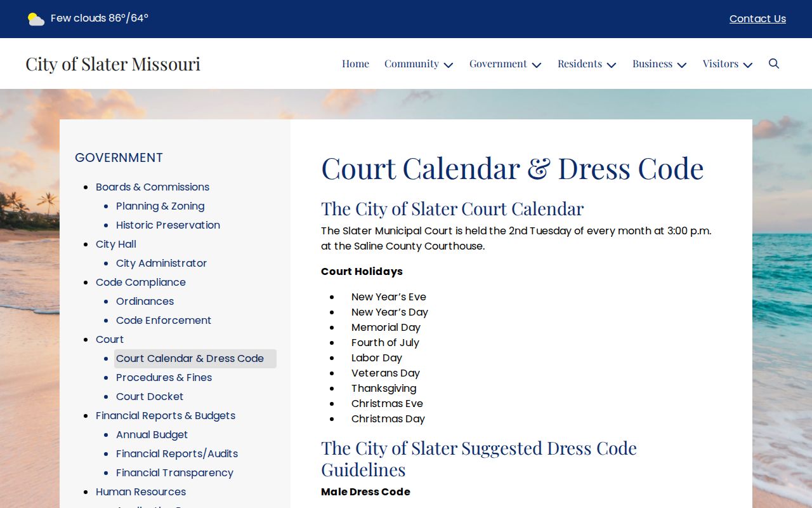Open the Community menu

412,63
